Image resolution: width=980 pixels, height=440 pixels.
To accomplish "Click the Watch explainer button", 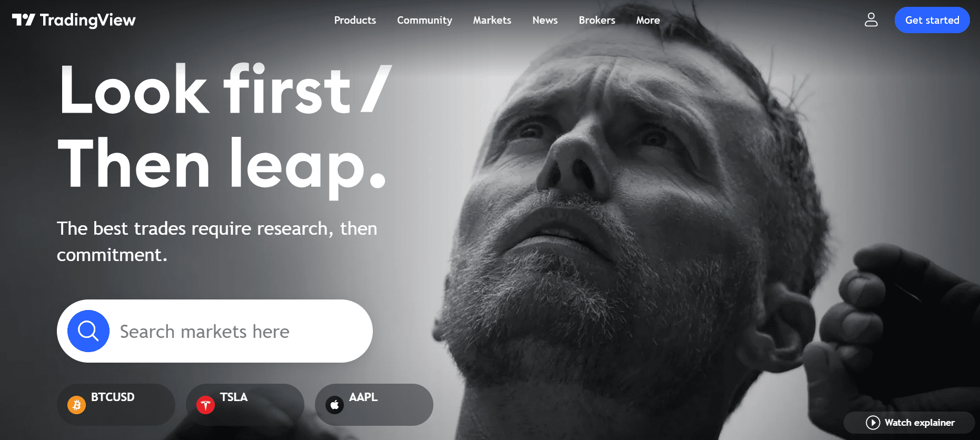I will coord(909,423).
